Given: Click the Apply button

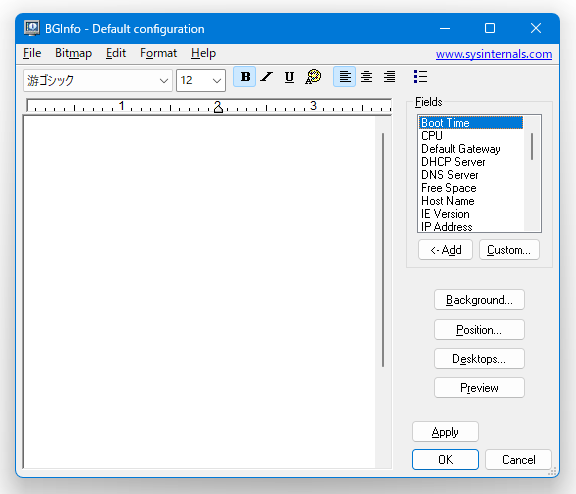Looking at the screenshot, I should tap(445, 432).
